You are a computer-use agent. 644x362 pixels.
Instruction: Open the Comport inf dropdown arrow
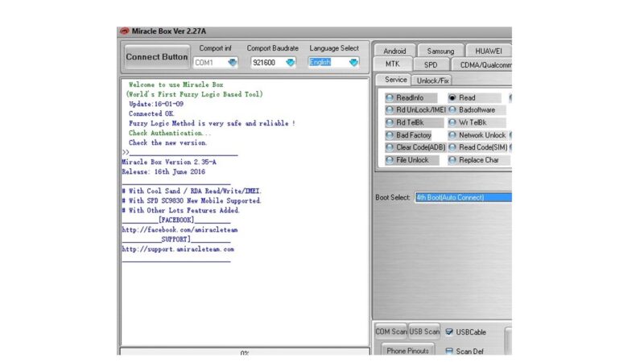click(x=232, y=63)
